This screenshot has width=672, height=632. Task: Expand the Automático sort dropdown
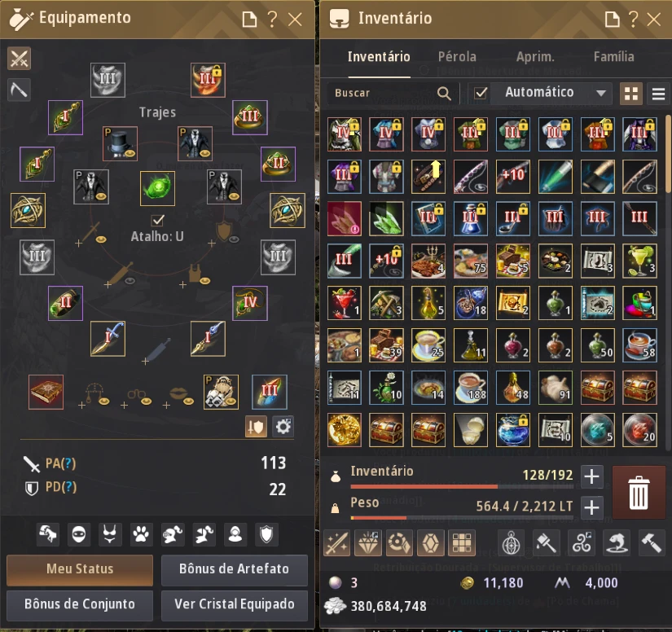601,93
